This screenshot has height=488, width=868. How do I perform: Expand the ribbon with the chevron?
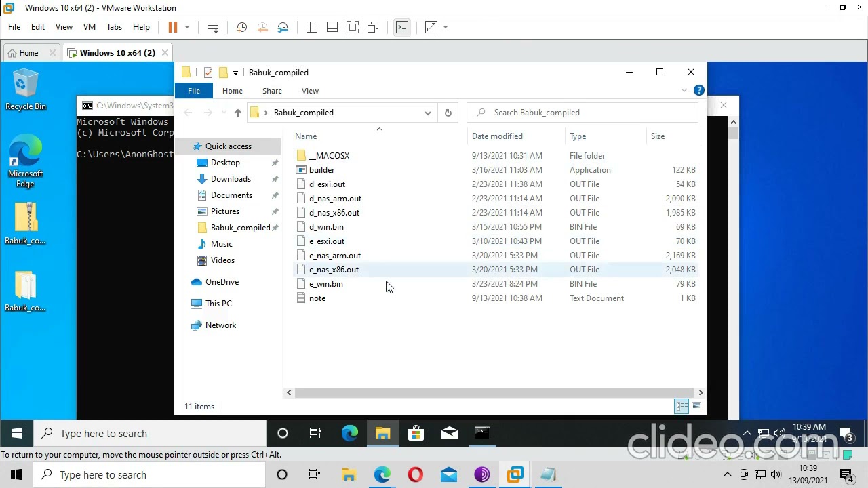point(684,90)
